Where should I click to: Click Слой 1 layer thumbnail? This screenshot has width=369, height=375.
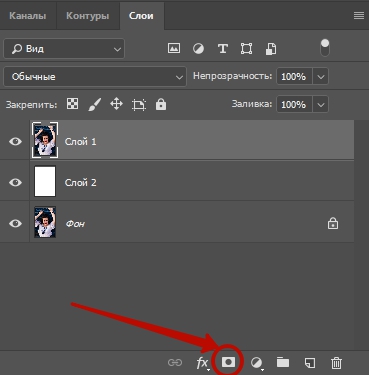click(45, 140)
